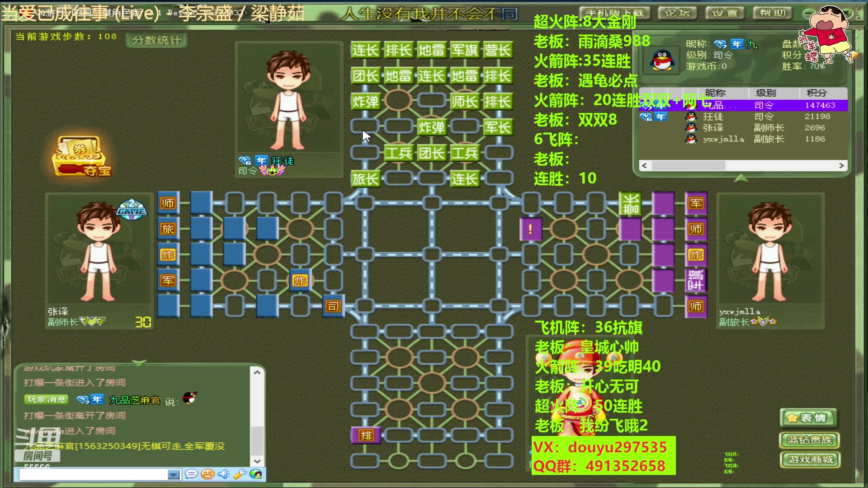
Task: Click chat scroll down arrow
Action: (257, 461)
